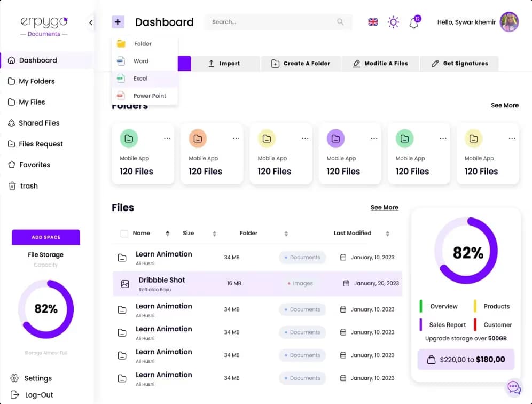Screen dimensions: 532x404
Task: Click the 82% storage ring in sidebar
Action: pos(46,309)
